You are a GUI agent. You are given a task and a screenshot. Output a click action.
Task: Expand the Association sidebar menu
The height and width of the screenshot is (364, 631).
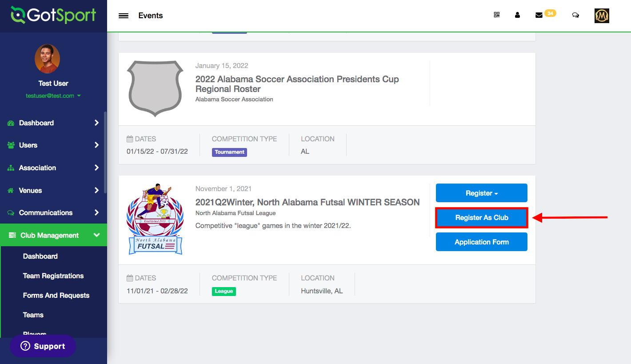53,168
